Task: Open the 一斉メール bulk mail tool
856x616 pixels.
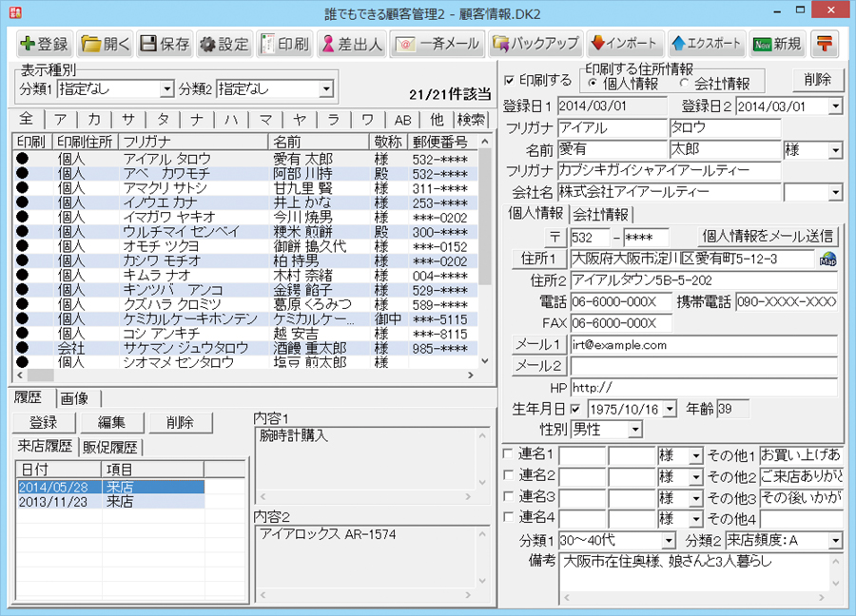Action: [x=438, y=44]
